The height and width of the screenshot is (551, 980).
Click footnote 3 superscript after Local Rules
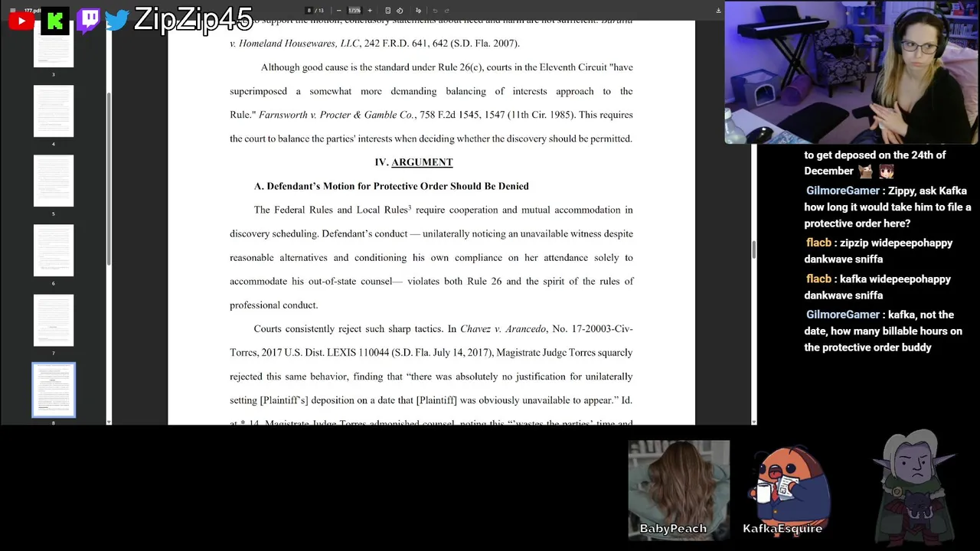pyautogui.click(x=410, y=207)
